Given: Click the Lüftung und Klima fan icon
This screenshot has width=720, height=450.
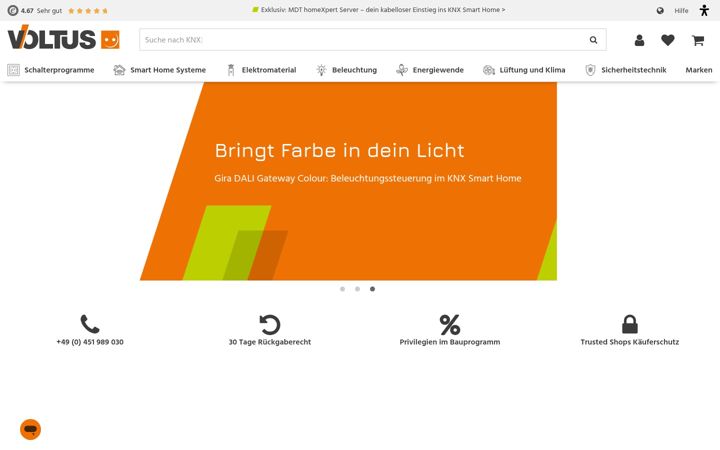Looking at the screenshot, I should tap(489, 70).
